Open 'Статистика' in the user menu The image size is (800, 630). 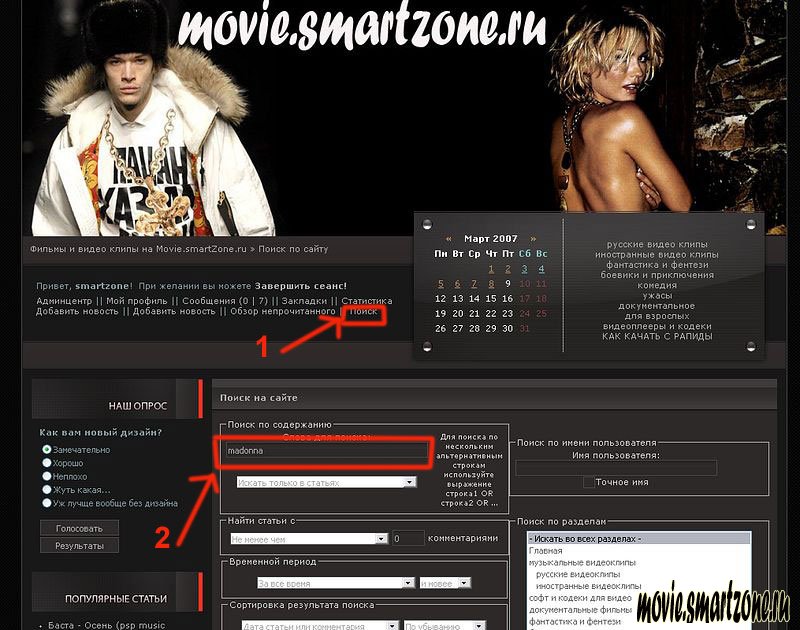pyautogui.click(x=367, y=300)
